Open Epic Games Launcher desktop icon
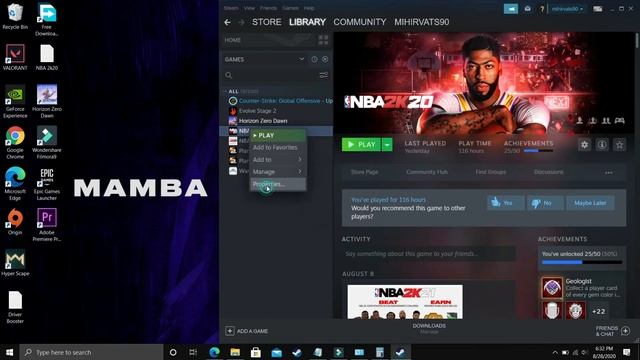 point(47,184)
